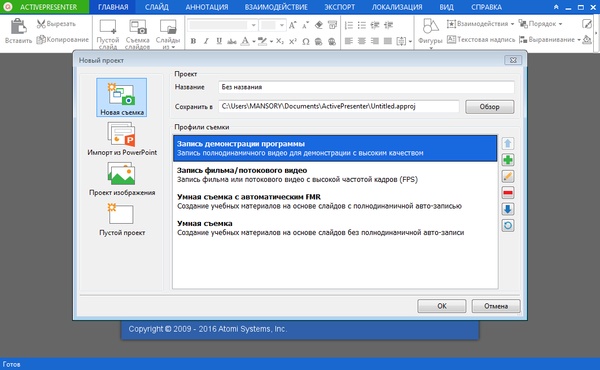The height and width of the screenshot is (370, 600).
Task: Increase font size with the larger A icon
Action: pos(292,25)
